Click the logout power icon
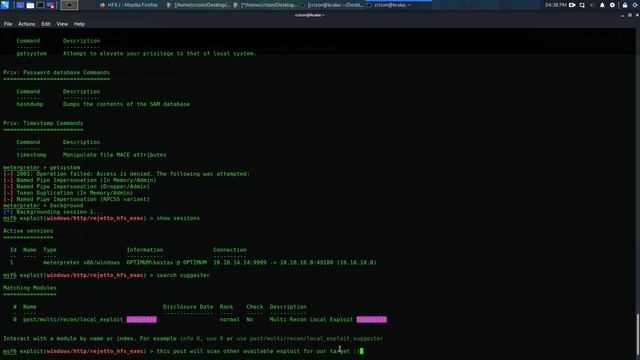640x360 pixels. (x=636, y=5)
